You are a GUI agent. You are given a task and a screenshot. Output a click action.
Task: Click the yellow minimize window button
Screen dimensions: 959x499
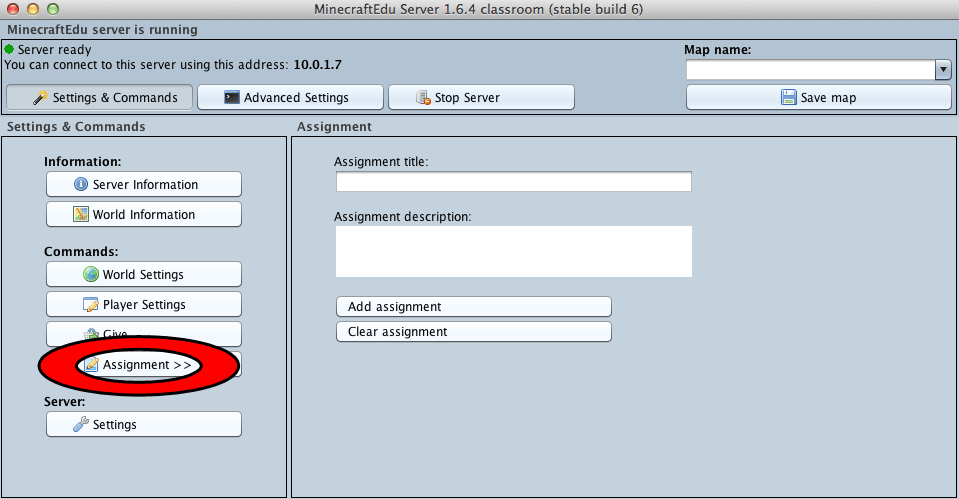(x=33, y=9)
